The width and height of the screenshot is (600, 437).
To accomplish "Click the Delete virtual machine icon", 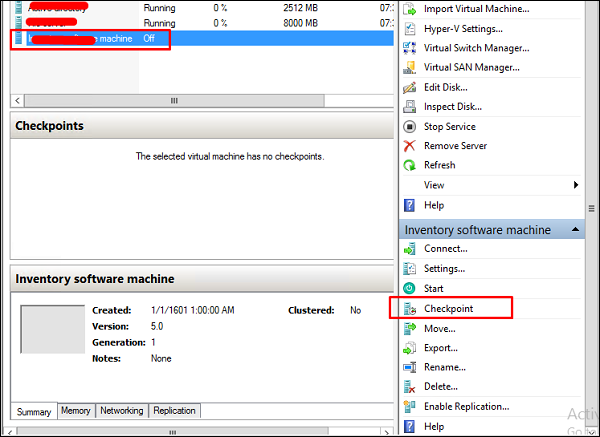I will pyautogui.click(x=409, y=387).
